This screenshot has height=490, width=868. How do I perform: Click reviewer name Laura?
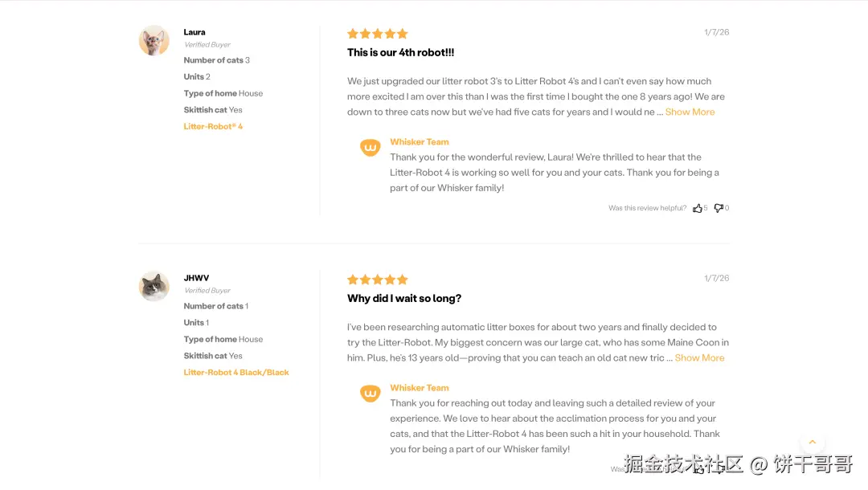point(194,32)
